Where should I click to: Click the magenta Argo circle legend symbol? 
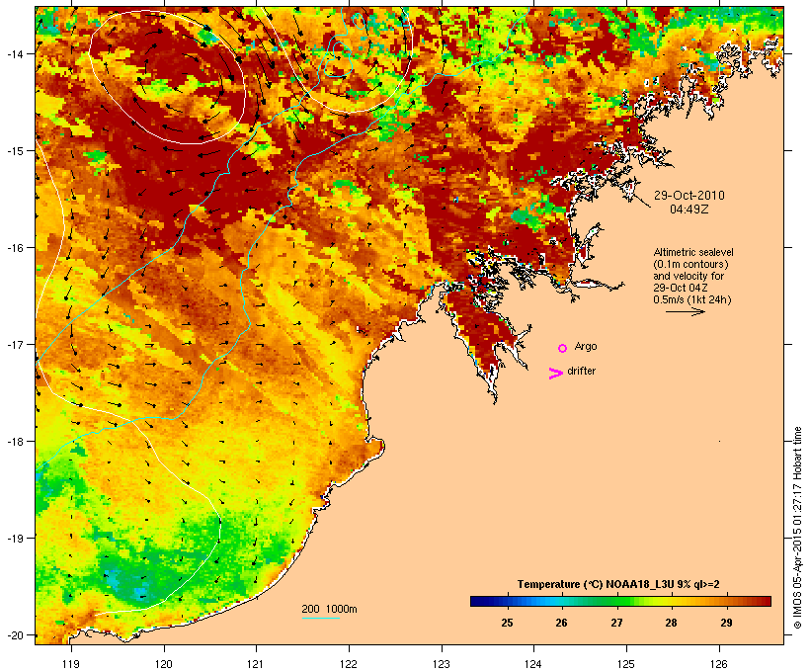(563, 348)
